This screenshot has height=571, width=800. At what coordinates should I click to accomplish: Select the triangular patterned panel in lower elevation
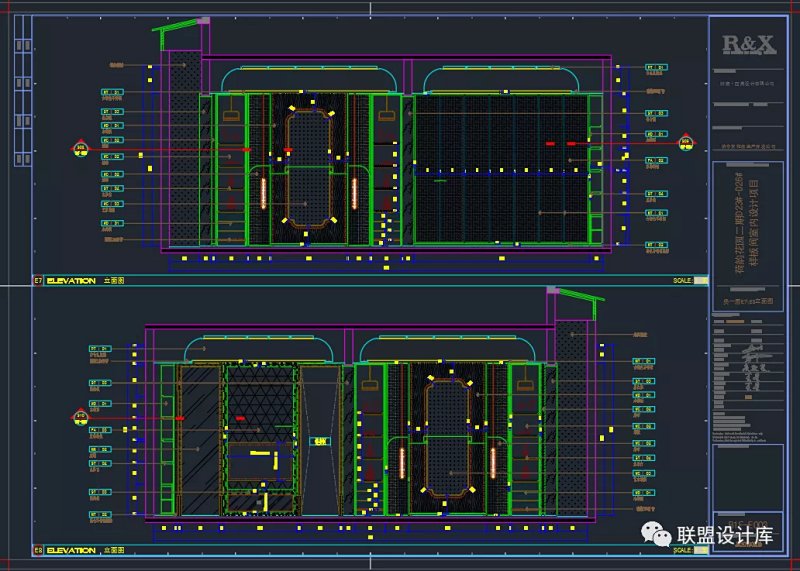[260, 408]
